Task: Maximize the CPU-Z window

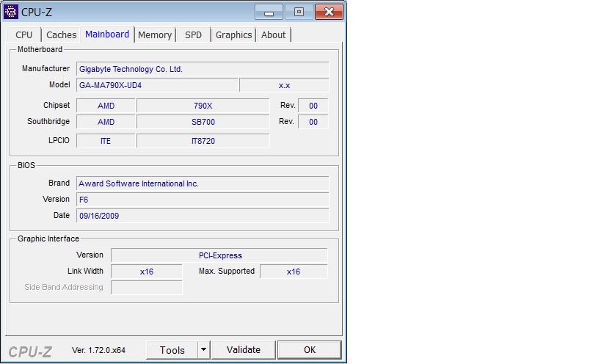Action: click(x=299, y=12)
